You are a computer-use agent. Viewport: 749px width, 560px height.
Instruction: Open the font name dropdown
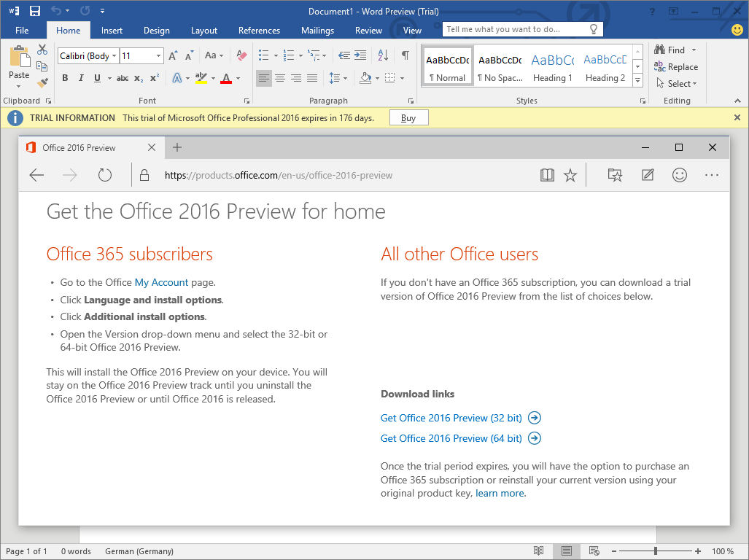tap(115, 56)
